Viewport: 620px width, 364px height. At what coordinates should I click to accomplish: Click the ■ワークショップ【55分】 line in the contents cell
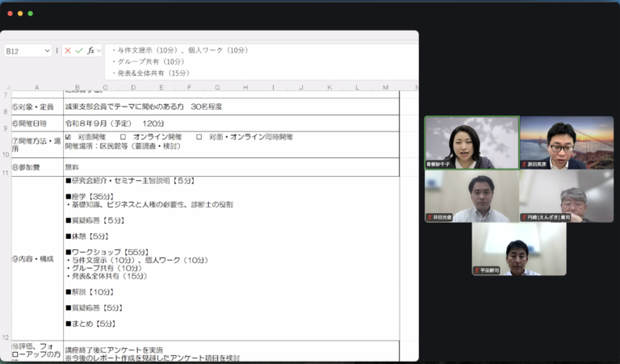(107, 252)
